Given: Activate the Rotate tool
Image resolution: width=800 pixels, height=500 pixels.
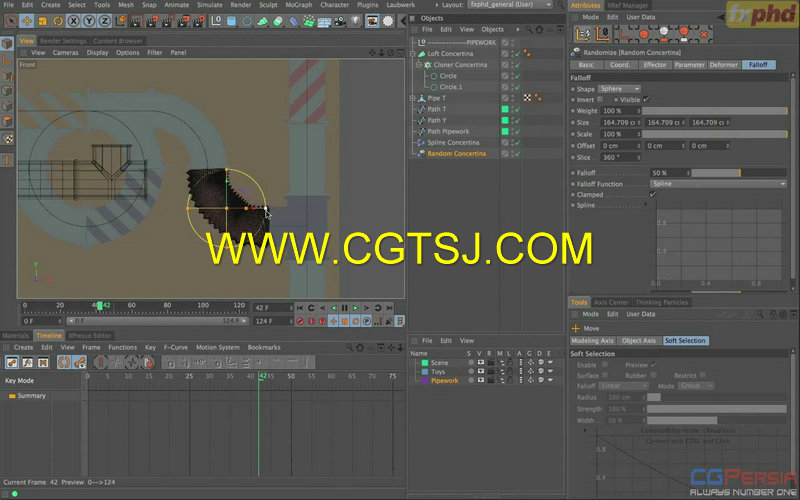Looking at the screenshot, I should tap(58, 21).
